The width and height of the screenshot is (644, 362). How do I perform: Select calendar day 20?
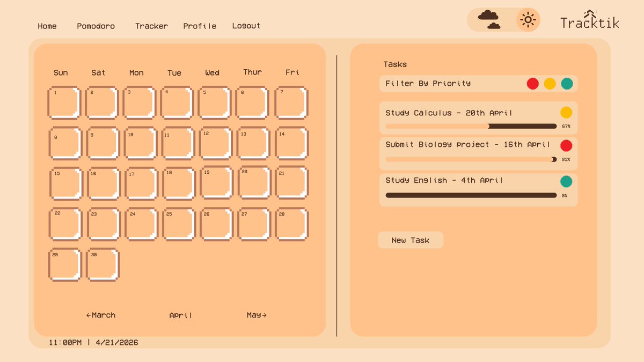pos(254,182)
